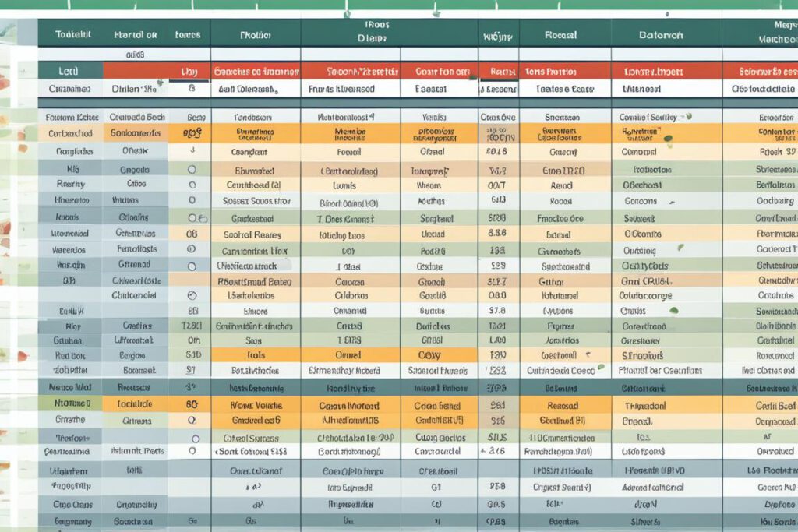Open the Rocasl column header

560,35
